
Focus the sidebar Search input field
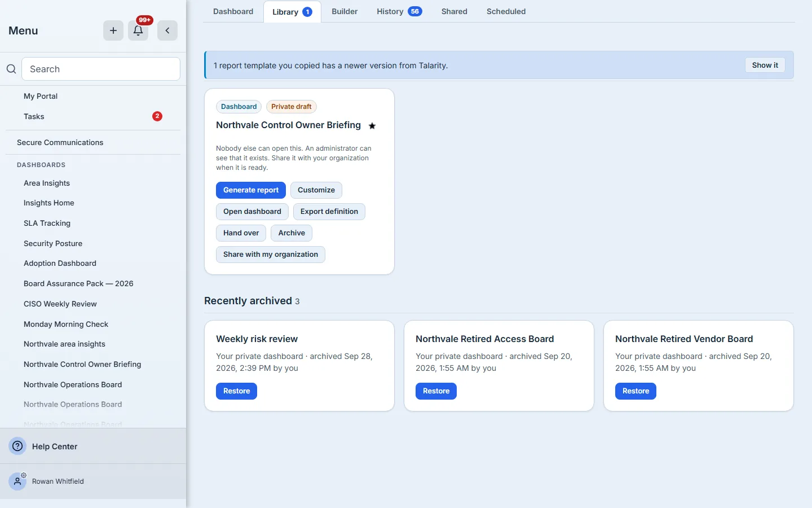[101, 69]
